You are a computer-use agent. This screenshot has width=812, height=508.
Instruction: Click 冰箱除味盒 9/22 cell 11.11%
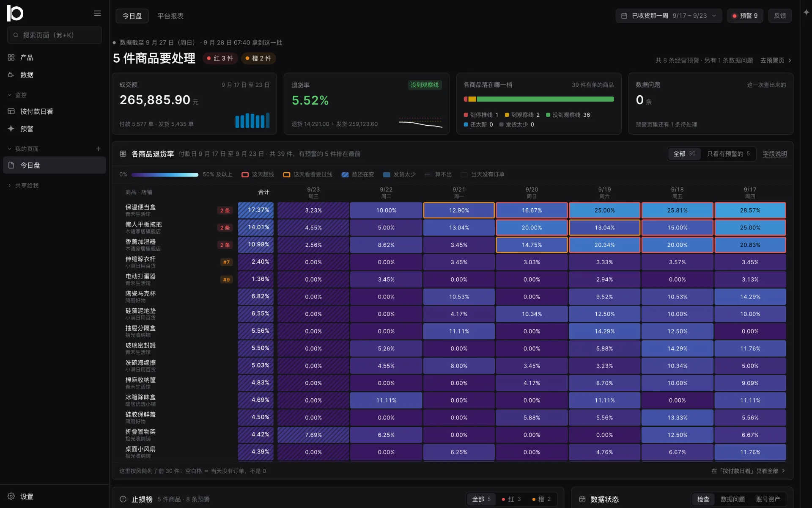pos(386,400)
